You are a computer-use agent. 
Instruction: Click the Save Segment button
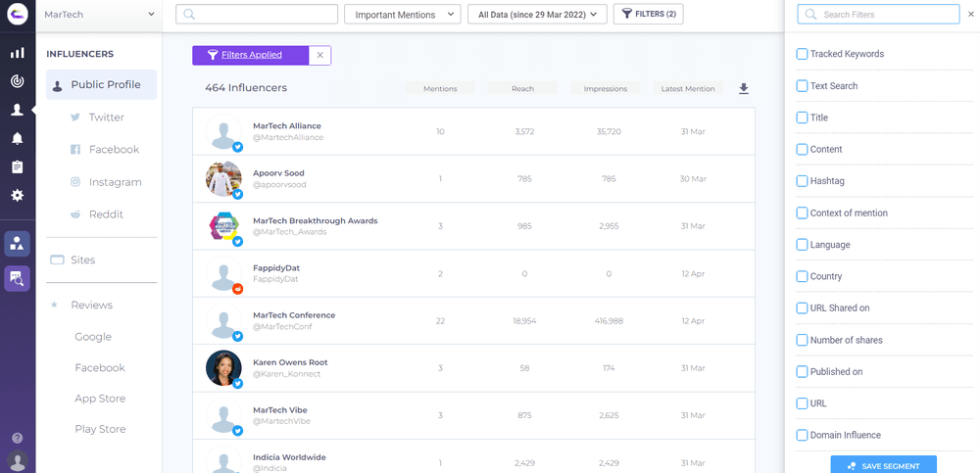point(884,465)
